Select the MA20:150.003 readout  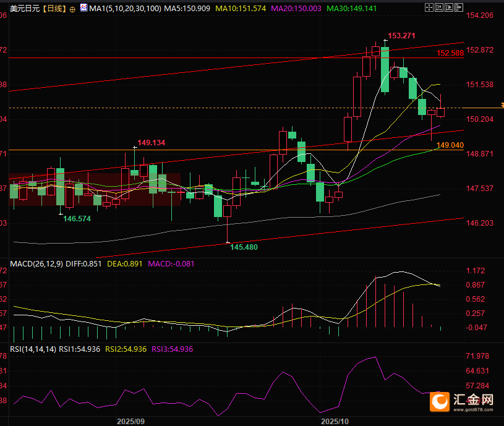296,9
